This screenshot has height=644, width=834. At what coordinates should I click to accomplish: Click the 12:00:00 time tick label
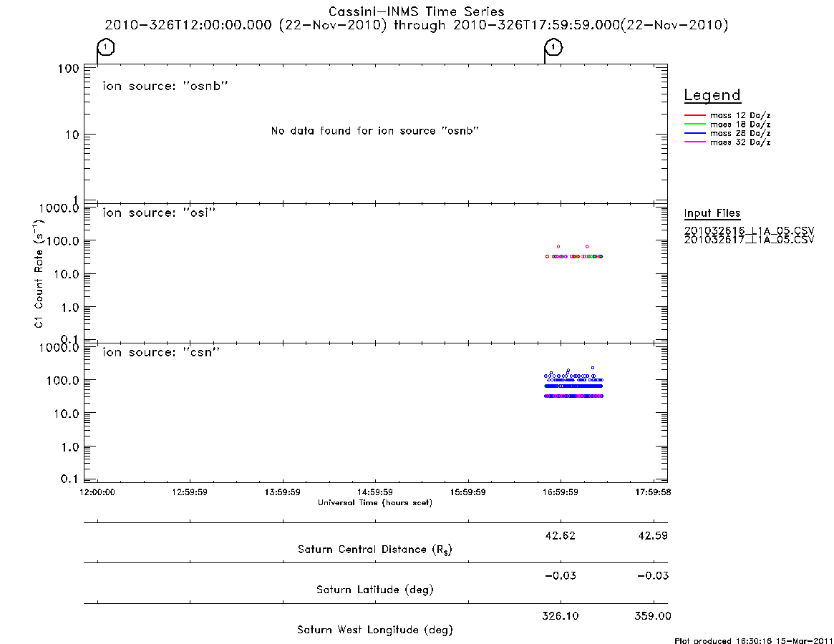(x=97, y=492)
